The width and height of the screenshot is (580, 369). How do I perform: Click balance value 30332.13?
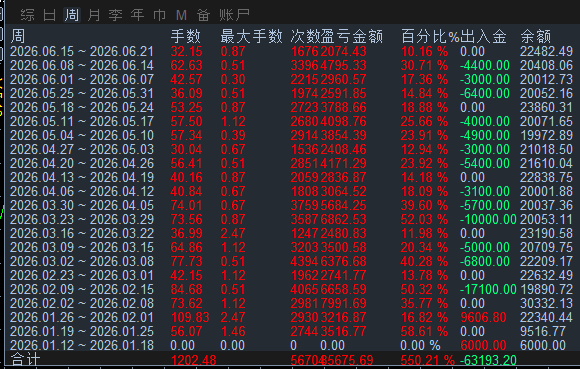tap(546, 304)
